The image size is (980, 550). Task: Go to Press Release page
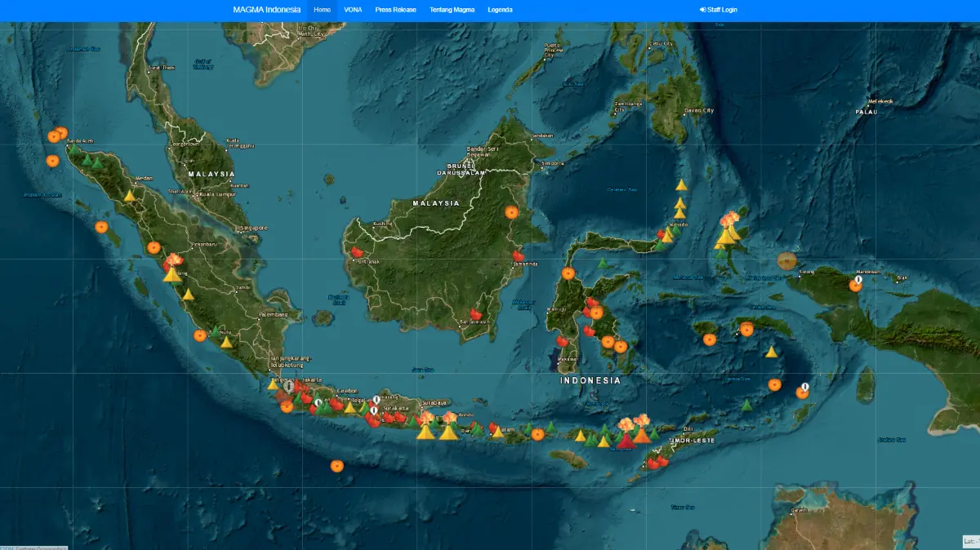(395, 10)
